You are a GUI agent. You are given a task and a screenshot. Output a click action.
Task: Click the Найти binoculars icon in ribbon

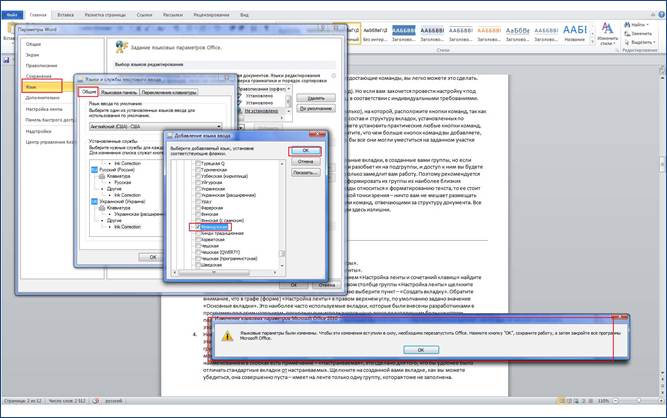pyautogui.click(x=627, y=25)
